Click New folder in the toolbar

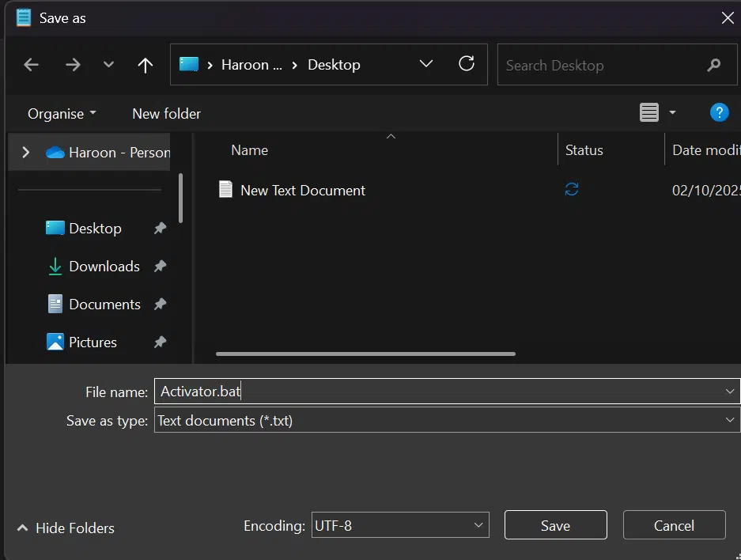[166, 113]
